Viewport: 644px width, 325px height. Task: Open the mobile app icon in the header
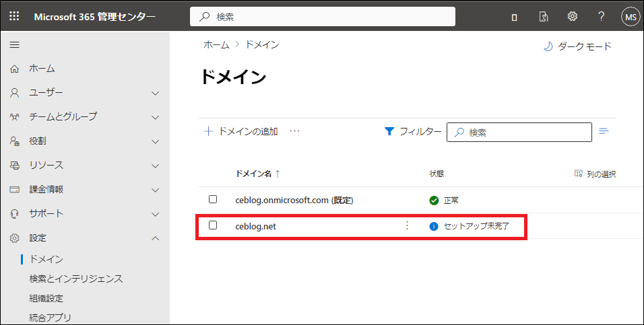coord(514,17)
